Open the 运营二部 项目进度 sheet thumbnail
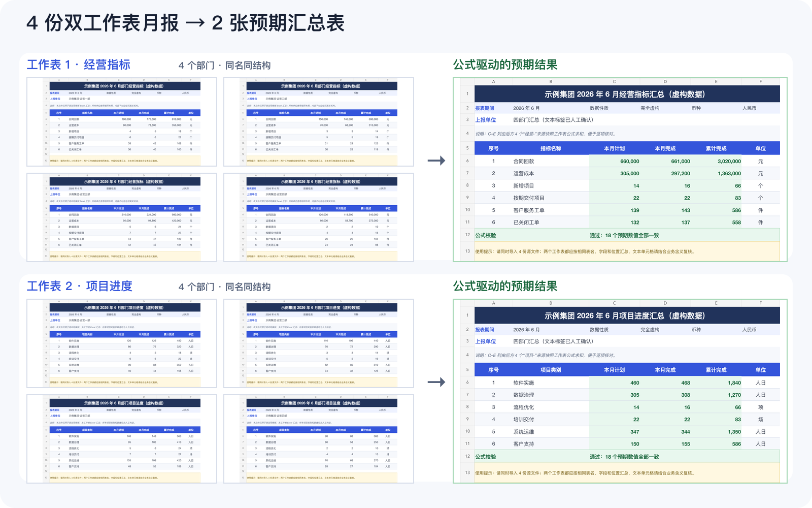This screenshot has width=812, height=508. (x=319, y=343)
